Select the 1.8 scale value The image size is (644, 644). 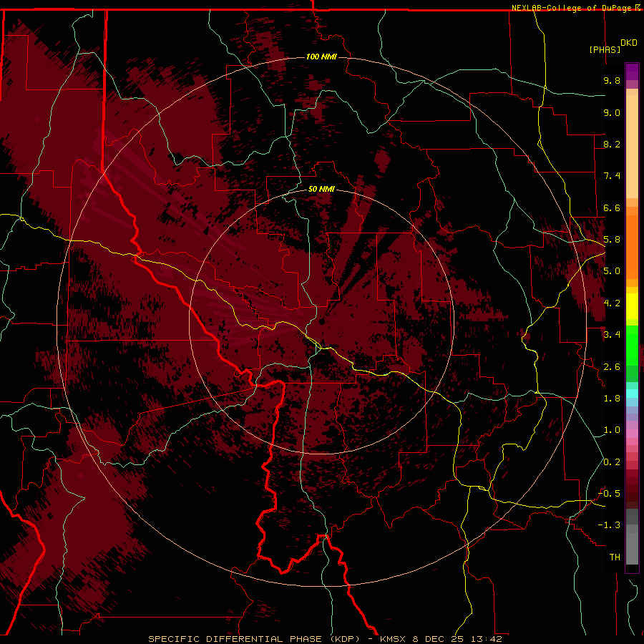click(612, 399)
